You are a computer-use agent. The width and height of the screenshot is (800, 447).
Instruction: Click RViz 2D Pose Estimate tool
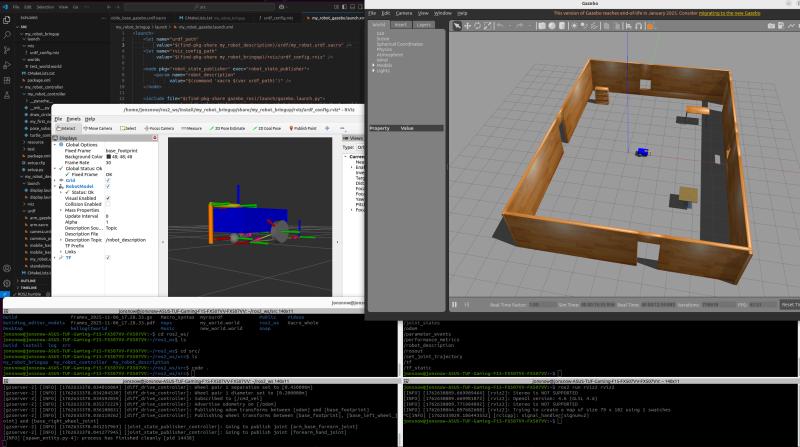(x=228, y=128)
